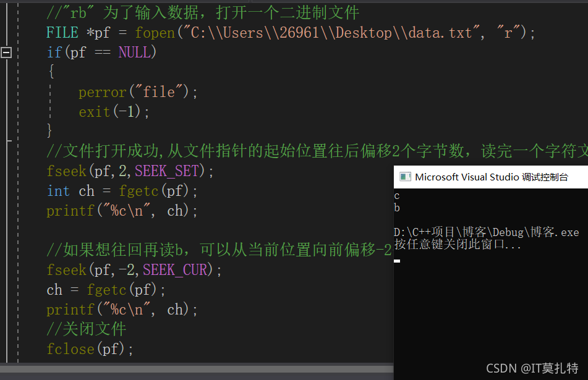Click the ch = fgetc(pf) assignment line
Screen dimensions: 588x380
(x=106, y=290)
